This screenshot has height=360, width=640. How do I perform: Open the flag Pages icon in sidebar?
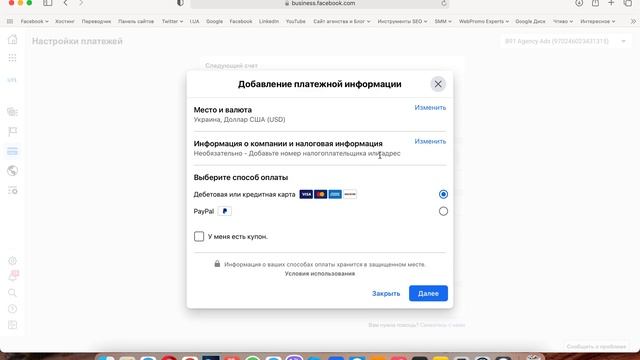click(x=13, y=131)
